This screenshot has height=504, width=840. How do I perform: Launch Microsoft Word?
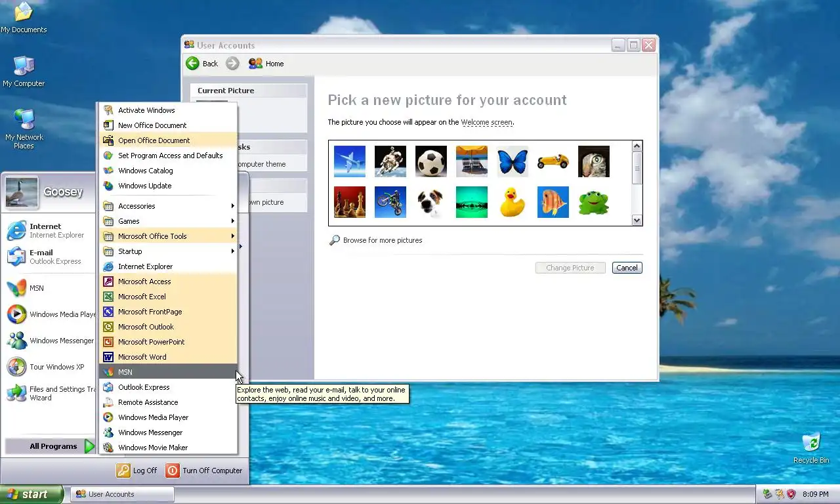168,357
